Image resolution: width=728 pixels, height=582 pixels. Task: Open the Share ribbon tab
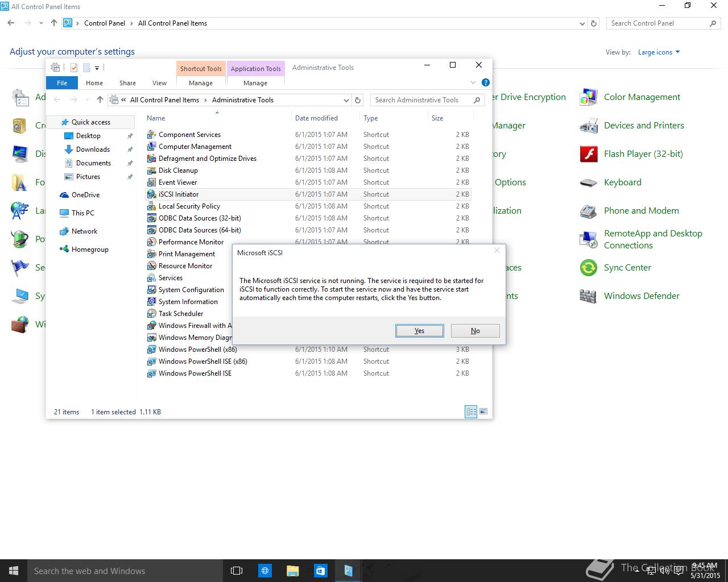click(x=127, y=83)
